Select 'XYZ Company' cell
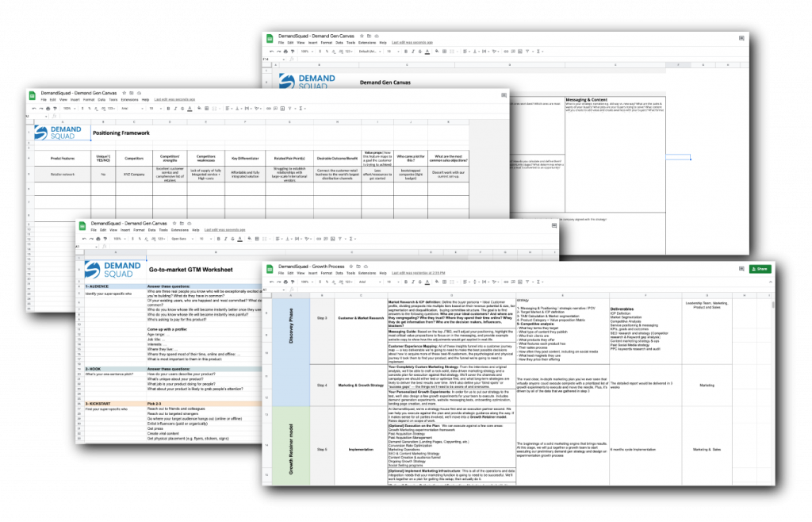This screenshot has width=812, height=522. [134, 174]
